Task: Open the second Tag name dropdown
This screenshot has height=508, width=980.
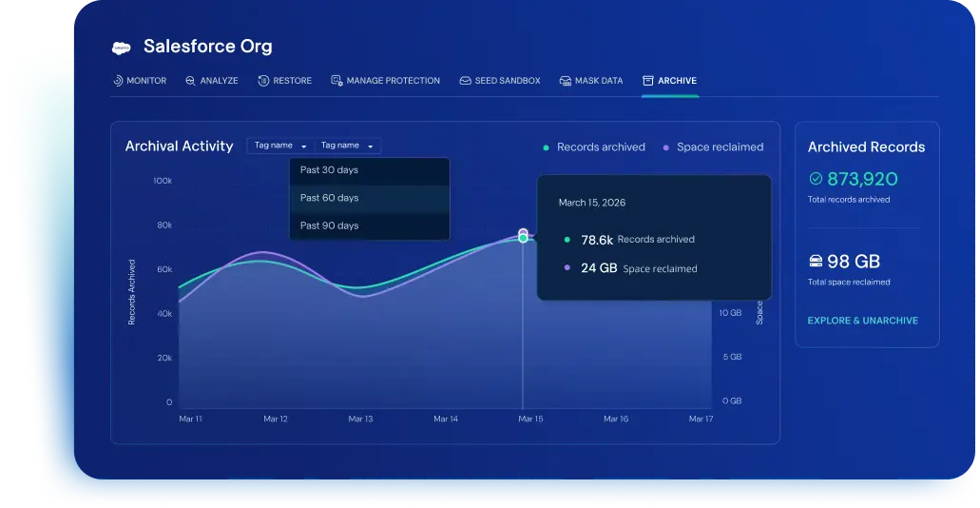Action: tap(348, 146)
